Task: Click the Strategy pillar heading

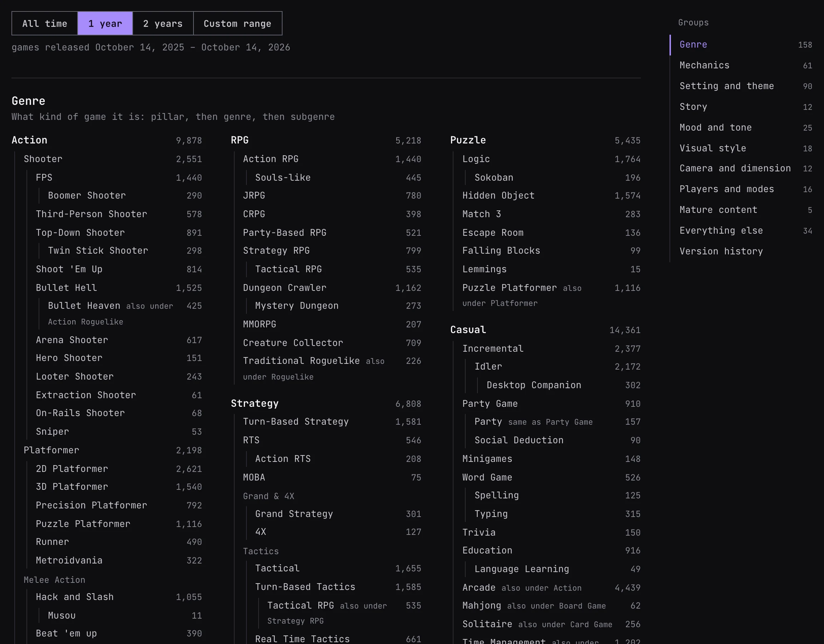Action: coord(255,404)
